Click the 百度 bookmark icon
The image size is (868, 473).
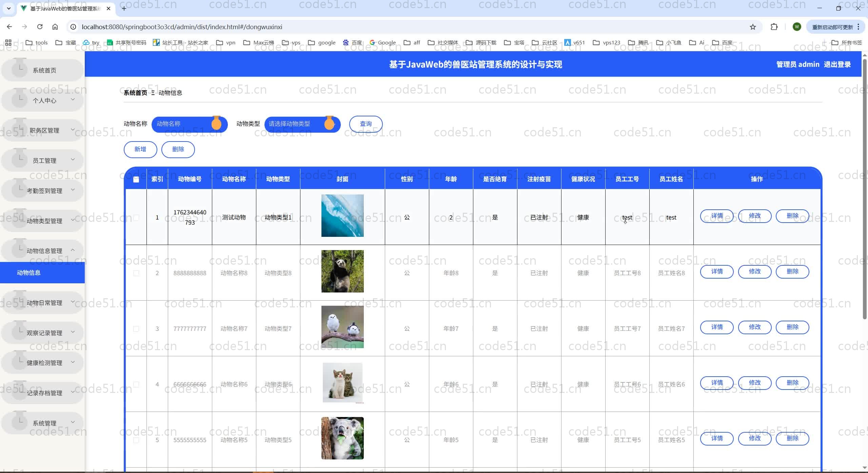point(346,42)
